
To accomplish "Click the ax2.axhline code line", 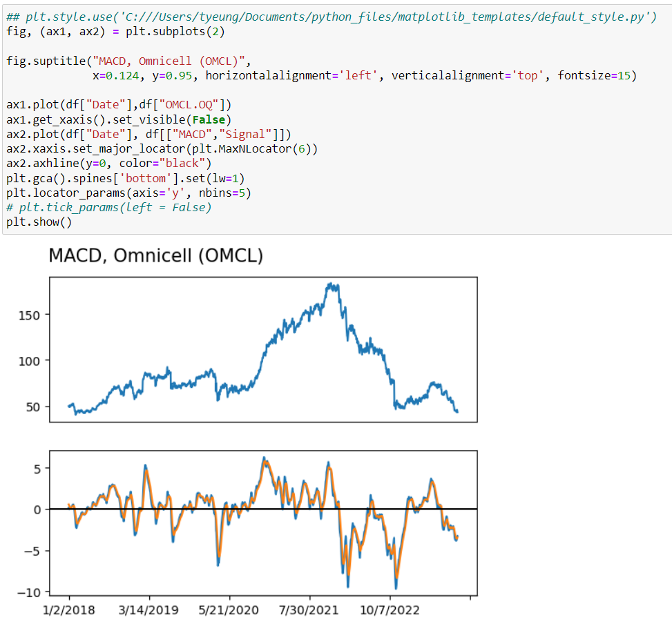I will point(107,163).
